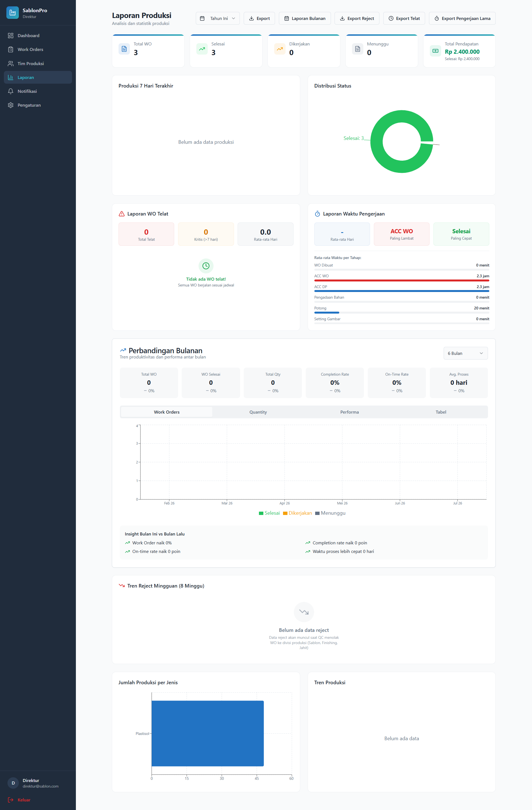Image resolution: width=532 pixels, height=810 pixels.
Task: Click the Export Telat button
Action: click(404, 18)
